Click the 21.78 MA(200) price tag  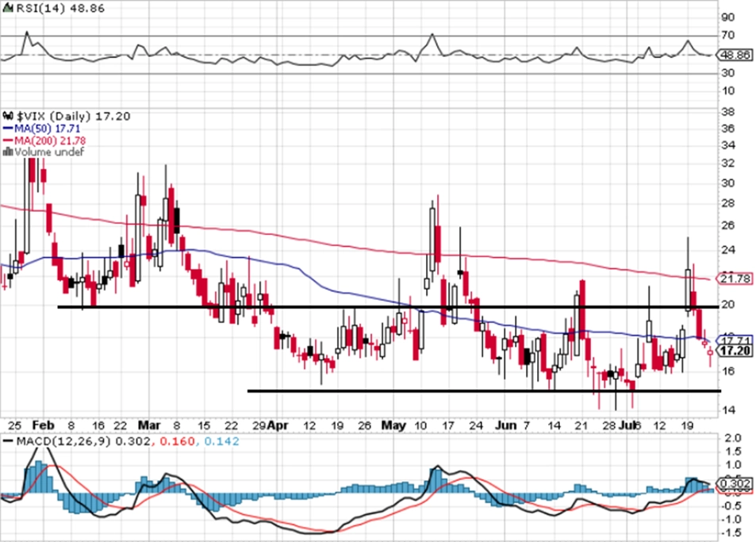735,279
